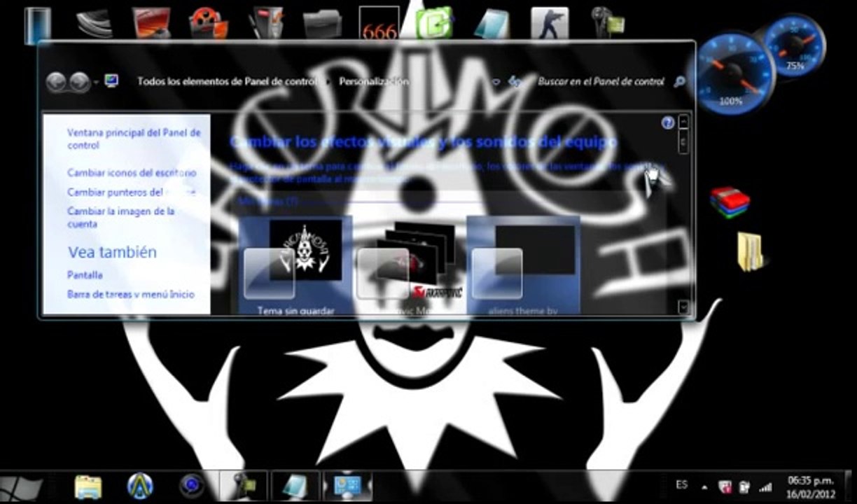Image resolution: width=857 pixels, height=504 pixels.
Task: Open the clock showing 06:35 p.m.
Action: [811, 486]
